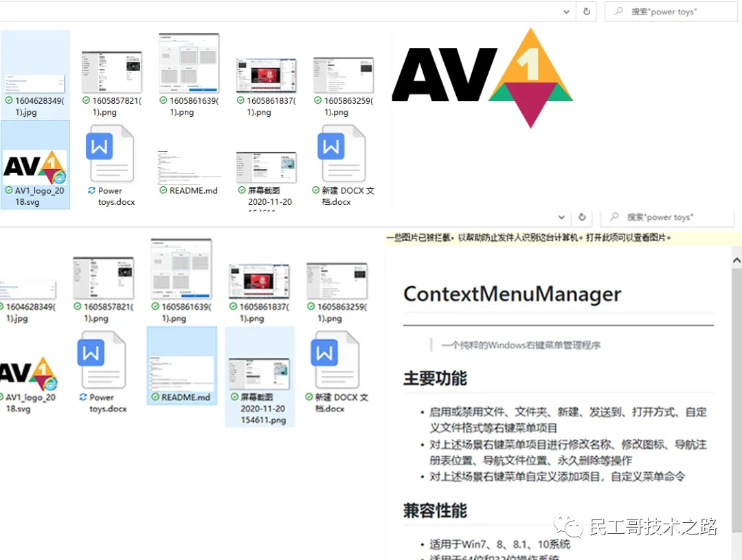Click green synced check beside 1605861837(1).png in AV1 preview window
742x560 pixels.
point(240,100)
